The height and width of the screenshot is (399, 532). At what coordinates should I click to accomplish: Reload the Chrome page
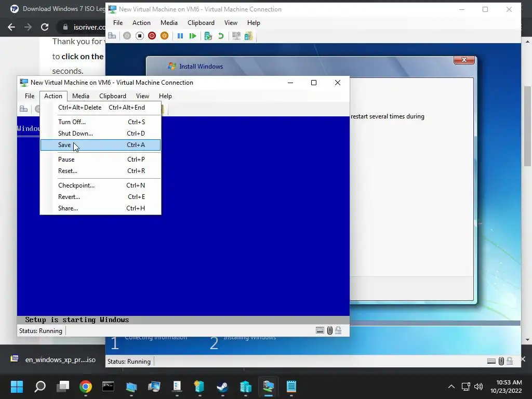point(45,27)
